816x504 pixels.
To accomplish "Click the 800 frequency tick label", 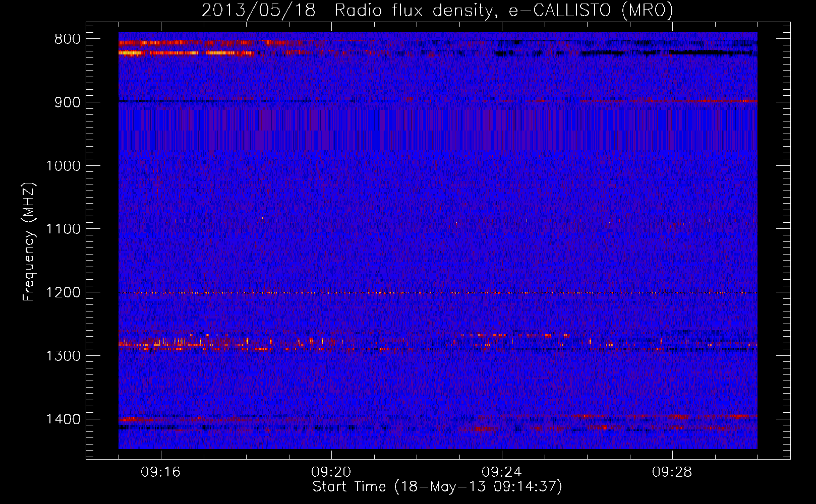I will tap(67, 39).
